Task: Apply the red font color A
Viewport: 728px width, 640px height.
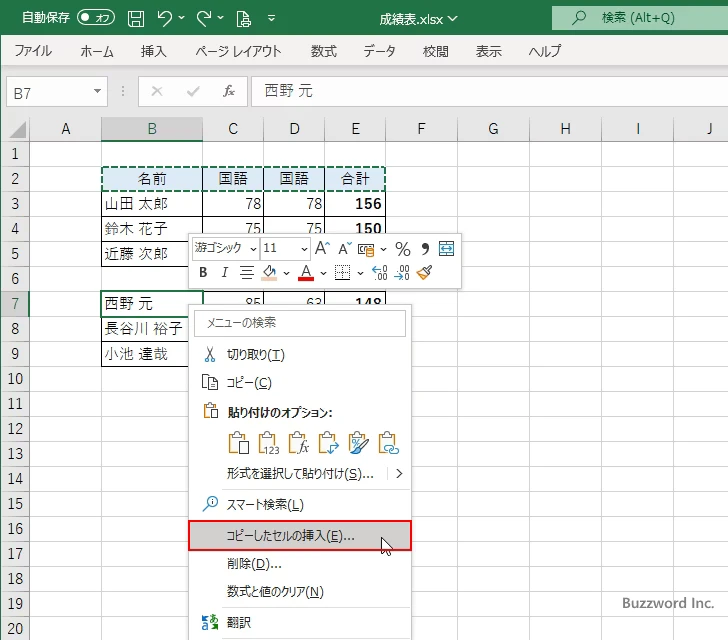Action: pyautogui.click(x=306, y=273)
